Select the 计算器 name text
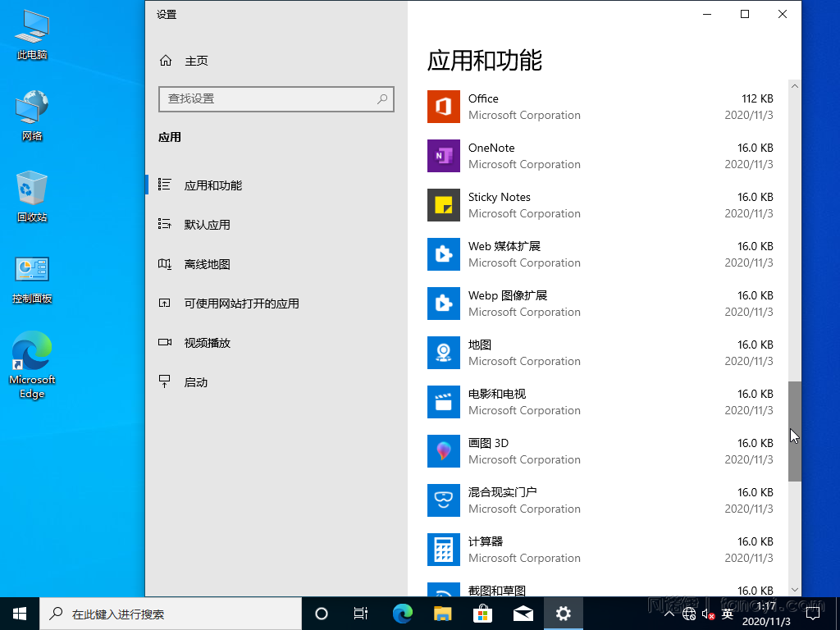 [486, 541]
